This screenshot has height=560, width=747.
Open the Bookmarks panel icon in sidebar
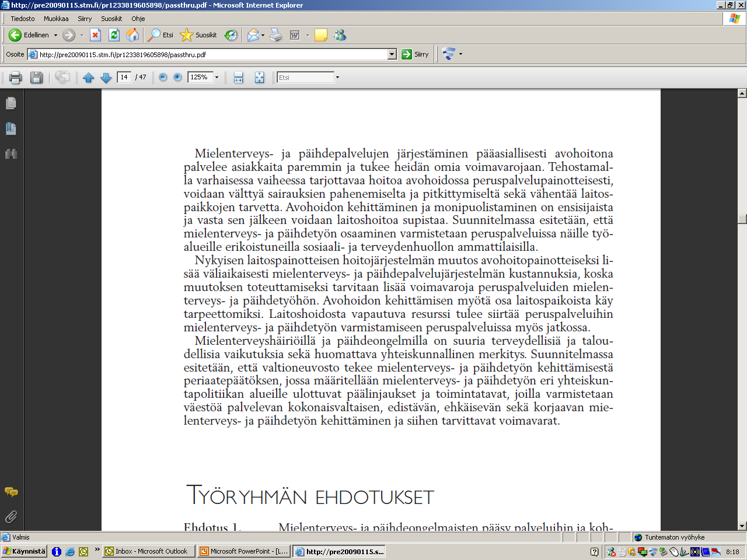[x=11, y=129]
